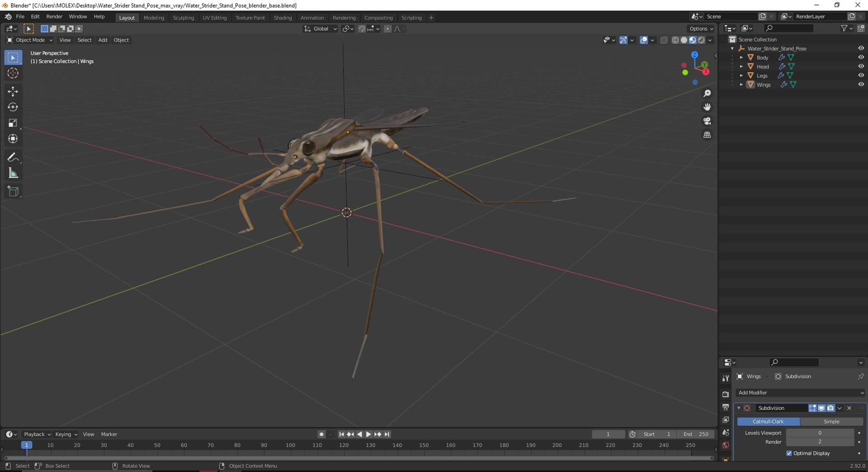
Task: Toggle the camera view icon
Action: [707, 121]
